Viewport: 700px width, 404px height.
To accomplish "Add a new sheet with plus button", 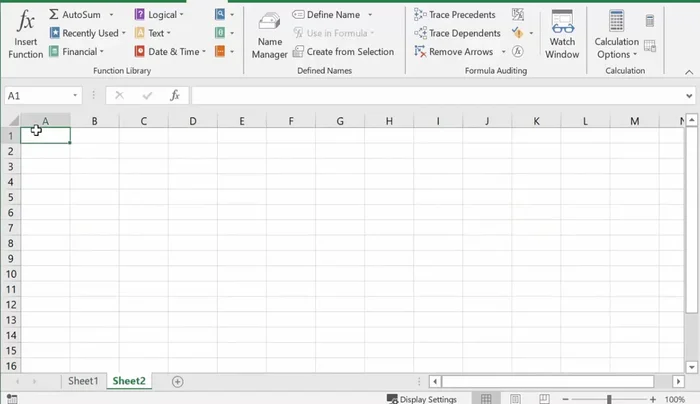I will tap(178, 381).
